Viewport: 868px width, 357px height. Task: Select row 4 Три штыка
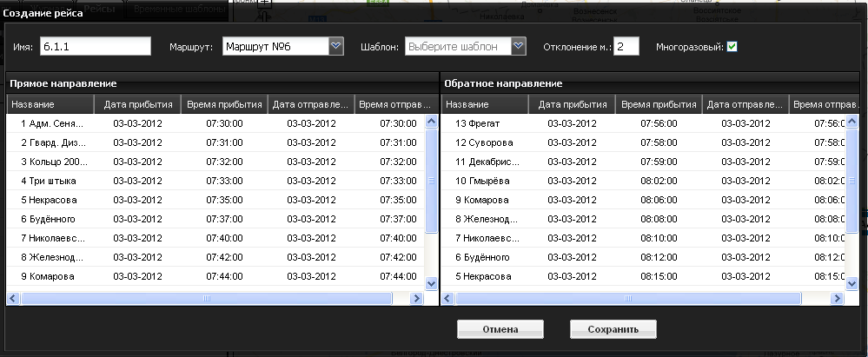click(215, 181)
